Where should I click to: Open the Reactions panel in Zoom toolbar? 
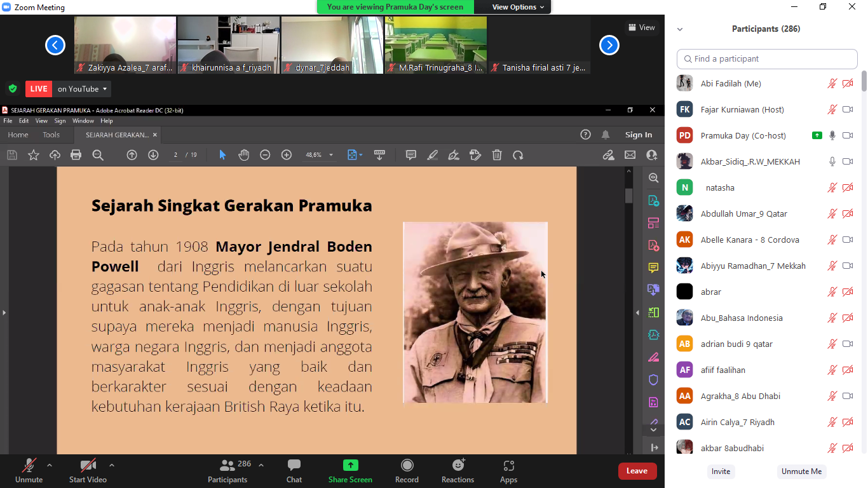[458, 471]
